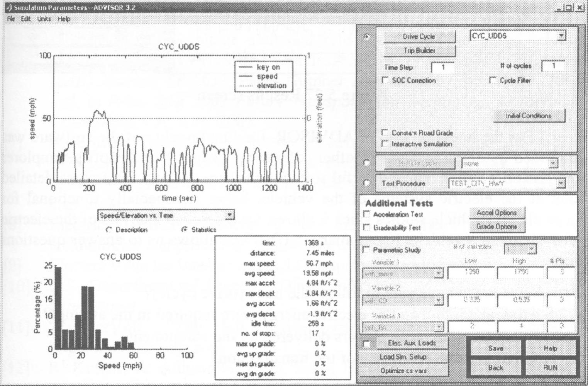The height and width of the screenshot is (386, 588).
Task: Click the Help button beside Save
Action: [x=550, y=348]
